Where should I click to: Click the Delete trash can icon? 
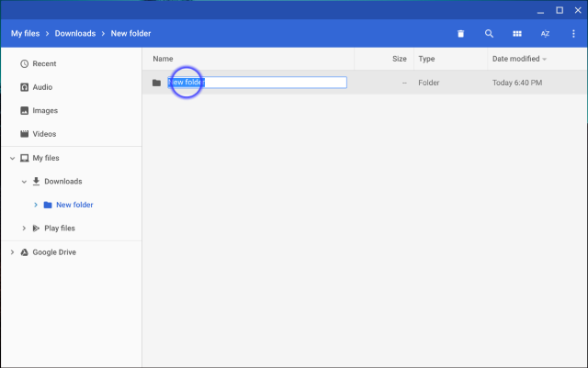click(x=460, y=34)
